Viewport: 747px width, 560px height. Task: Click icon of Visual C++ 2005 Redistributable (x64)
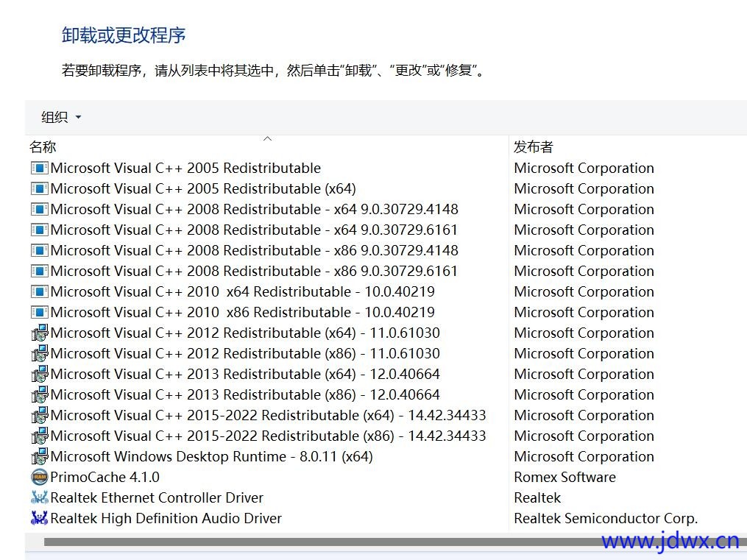(x=40, y=188)
